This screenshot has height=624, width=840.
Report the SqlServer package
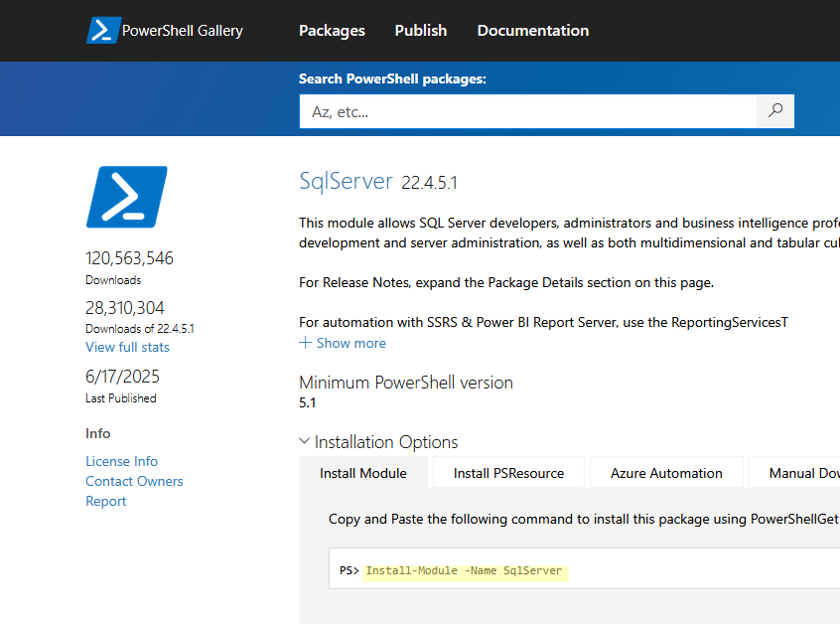[x=105, y=501]
